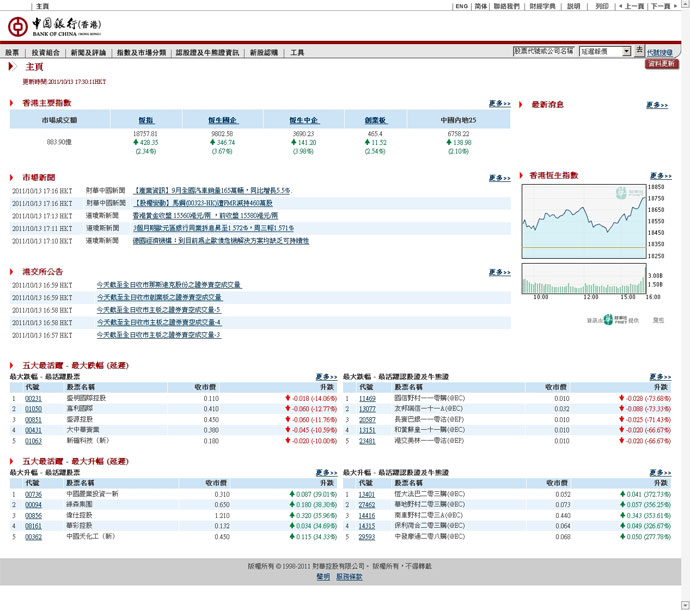Open the 17:10 德國經濟機構 news headline
Image resolution: width=690 pixels, height=610 pixels.
click(221, 241)
